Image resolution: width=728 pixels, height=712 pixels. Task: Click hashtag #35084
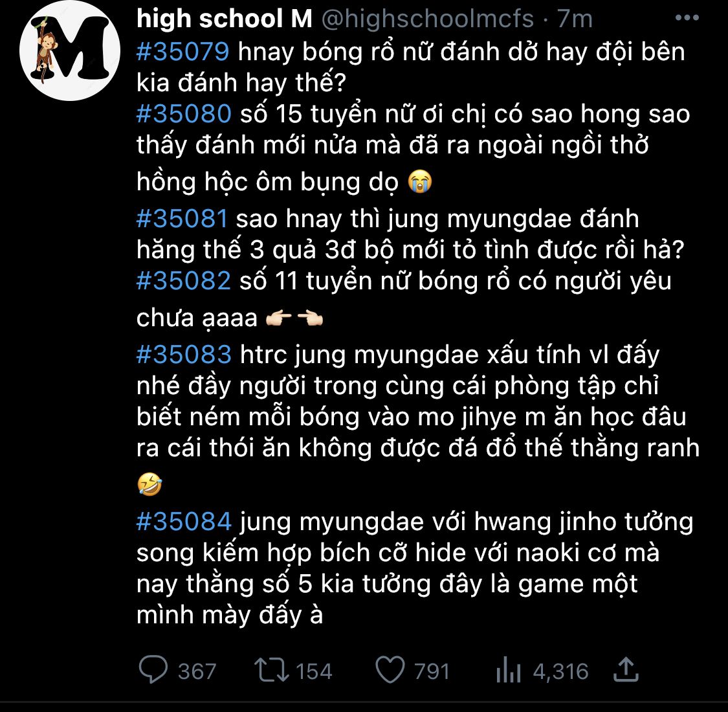pos(184,522)
